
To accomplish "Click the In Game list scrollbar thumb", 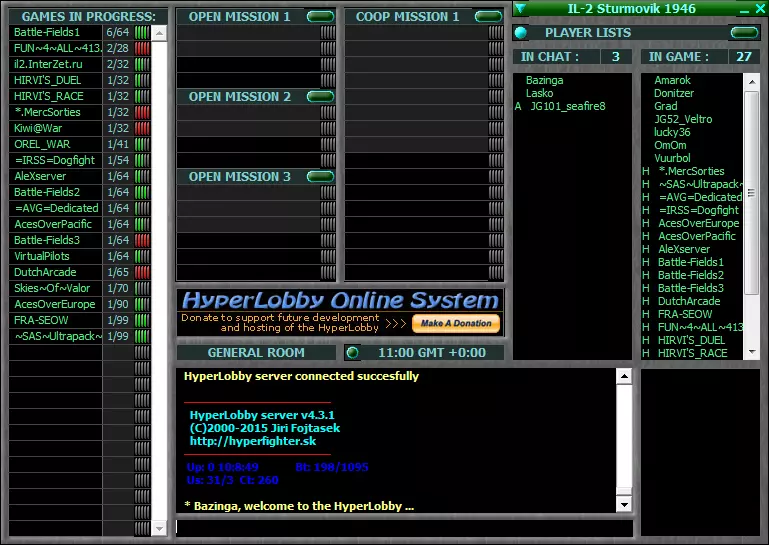I will click(752, 193).
